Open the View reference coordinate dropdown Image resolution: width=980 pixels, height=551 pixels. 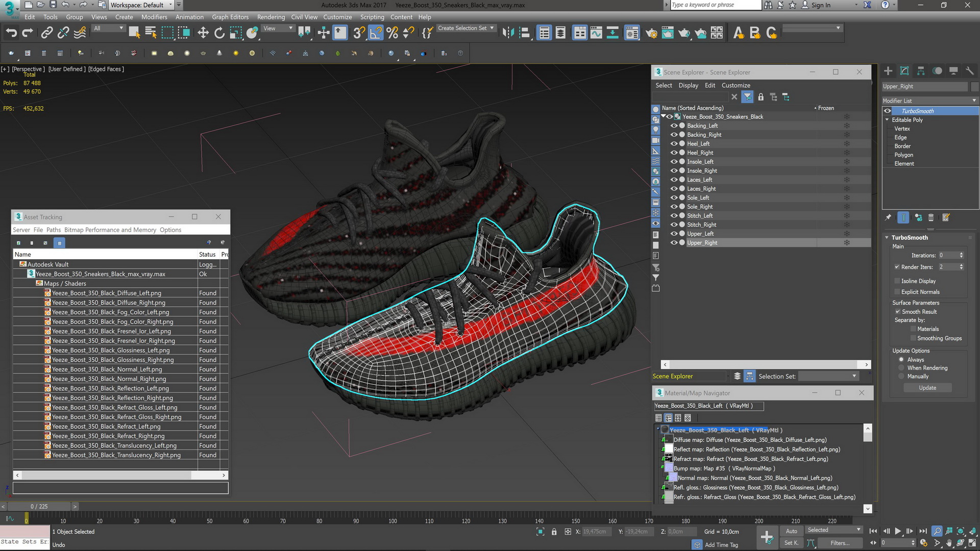point(278,28)
